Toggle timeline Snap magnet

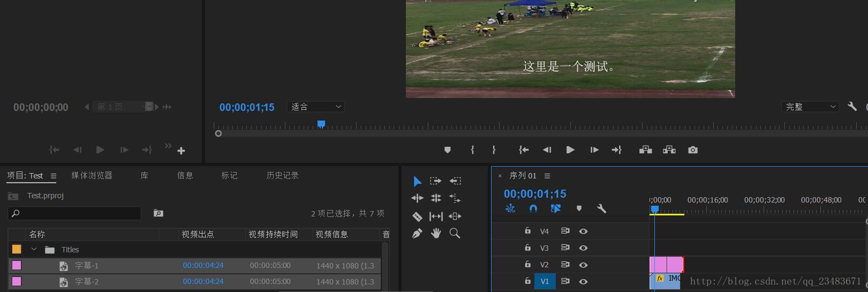(533, 208)
